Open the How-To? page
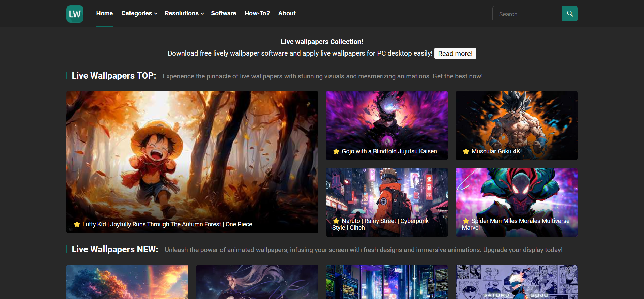Image resolution: width=644 pixels, height=299 pixels. click(257, 13)
